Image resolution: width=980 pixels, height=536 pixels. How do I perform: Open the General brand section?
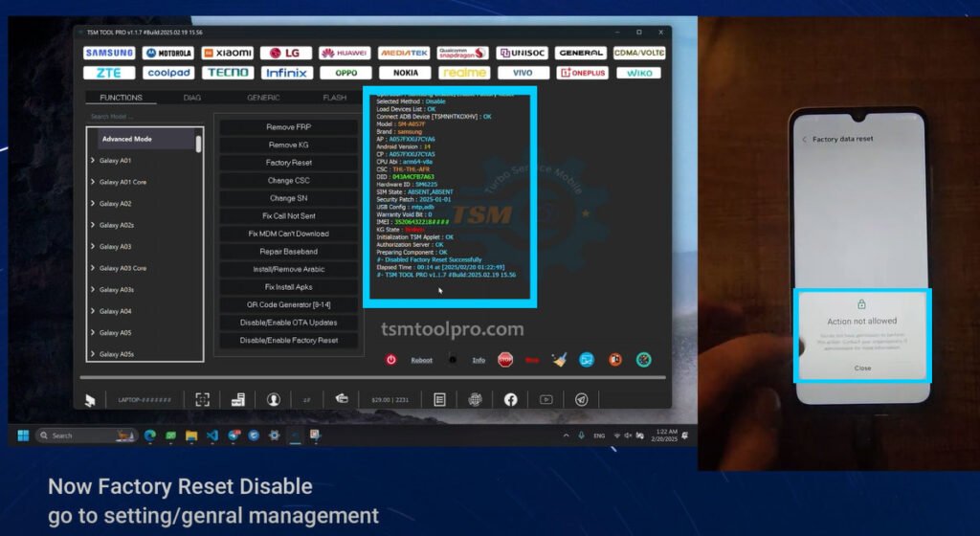[581, 53]
